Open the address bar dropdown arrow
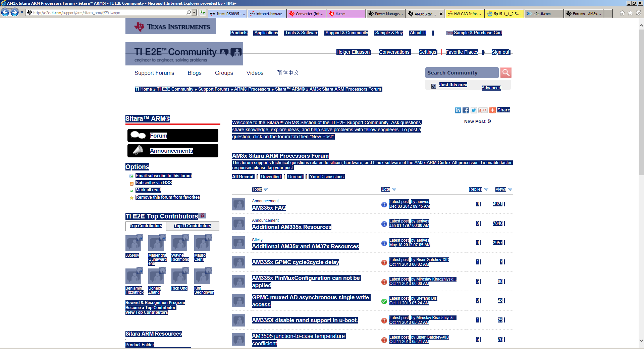Viewport: 644px width, 349px height. click(194, 13)
